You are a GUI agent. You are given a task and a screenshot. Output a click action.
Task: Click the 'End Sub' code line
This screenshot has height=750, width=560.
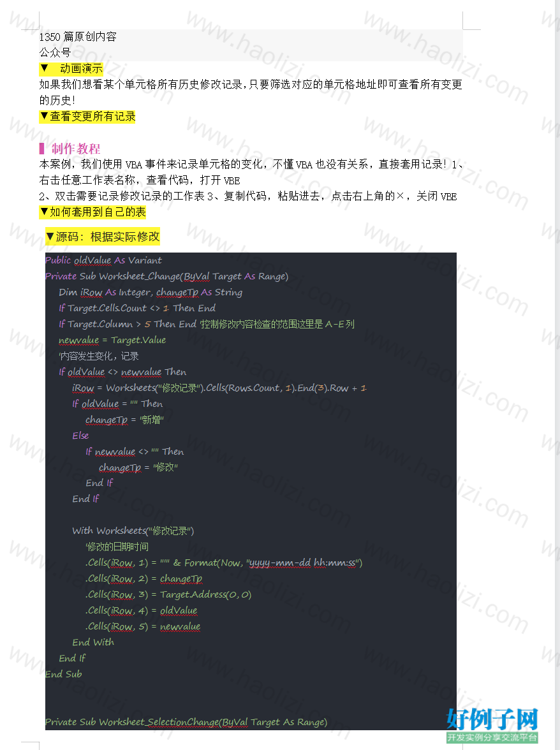[64, 675]
